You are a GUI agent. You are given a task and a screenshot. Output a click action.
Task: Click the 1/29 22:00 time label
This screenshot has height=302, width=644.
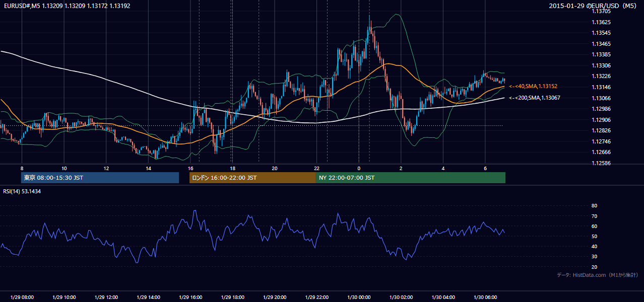[317, 297]
